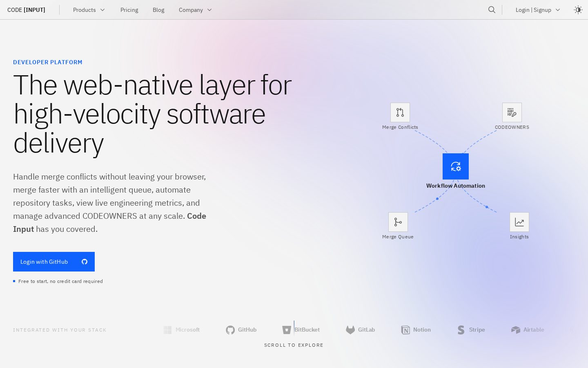Click the CODEOWNERS label under the icon
This screenshot has height=368, width=588.
click(x=512, y=127)
